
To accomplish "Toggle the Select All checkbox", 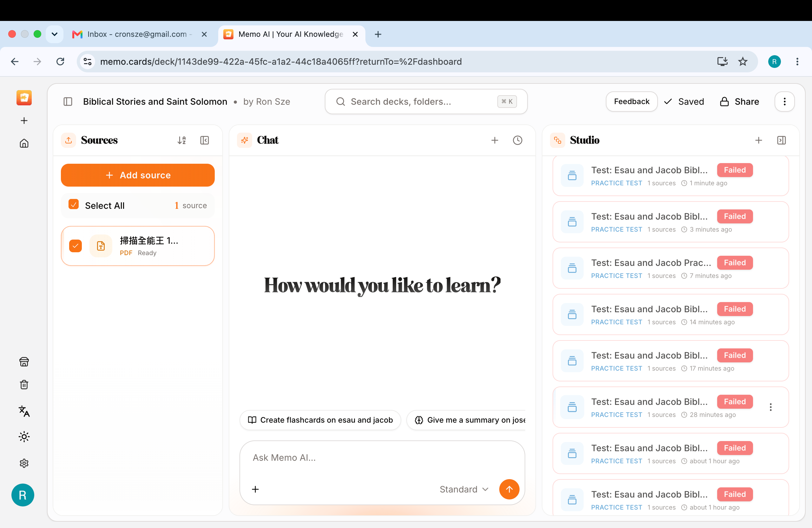I will (x=73, y=204).
